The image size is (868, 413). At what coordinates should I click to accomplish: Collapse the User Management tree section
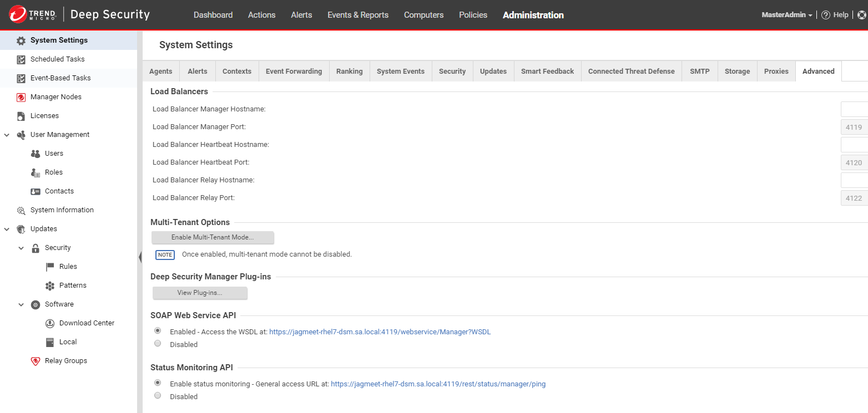click(7, 135)
